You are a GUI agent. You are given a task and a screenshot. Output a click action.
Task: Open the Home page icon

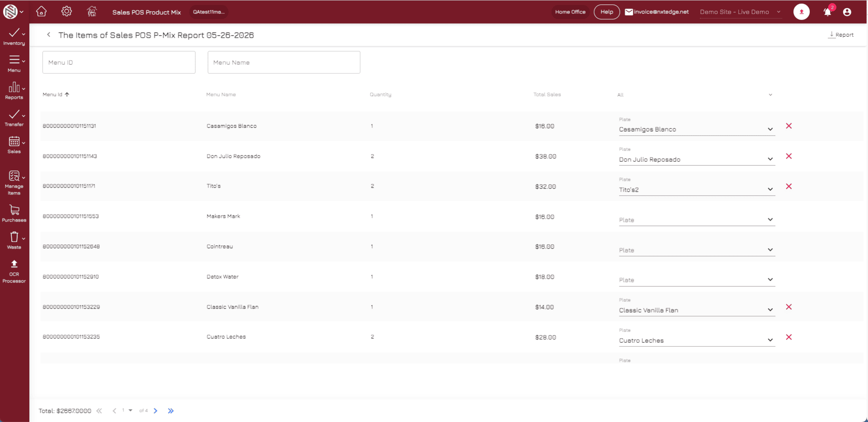[x=41, y=12]
